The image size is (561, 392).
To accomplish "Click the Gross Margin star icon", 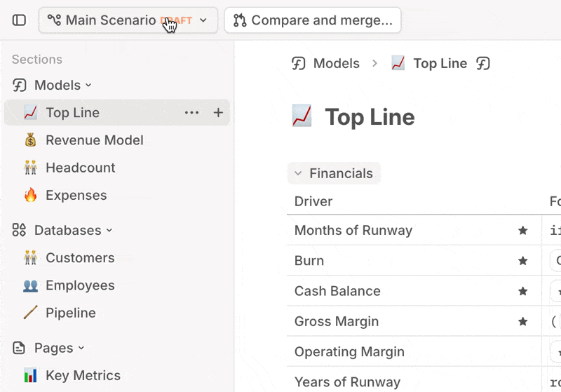I will click(522, 322).
